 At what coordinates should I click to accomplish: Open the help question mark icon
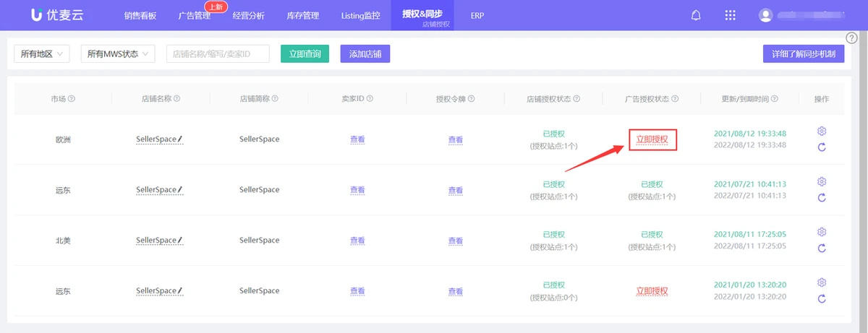[851, 38]
